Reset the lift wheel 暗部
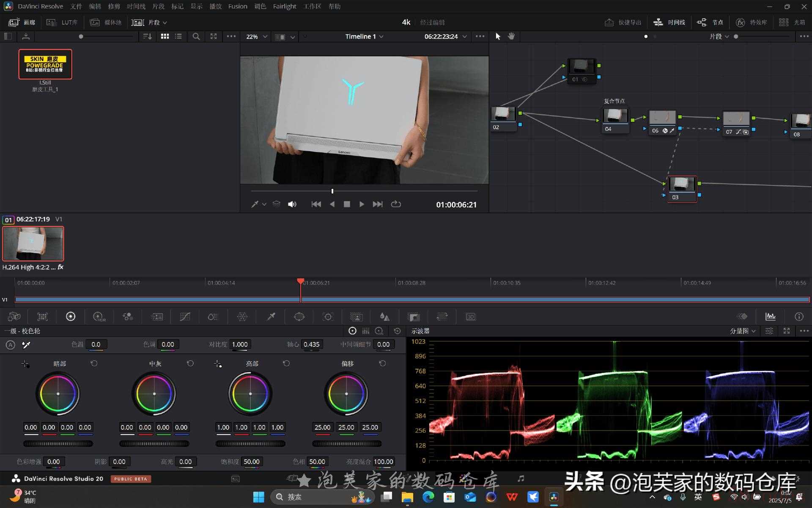This screenshot has height=508, width=812. coord(94,364)
